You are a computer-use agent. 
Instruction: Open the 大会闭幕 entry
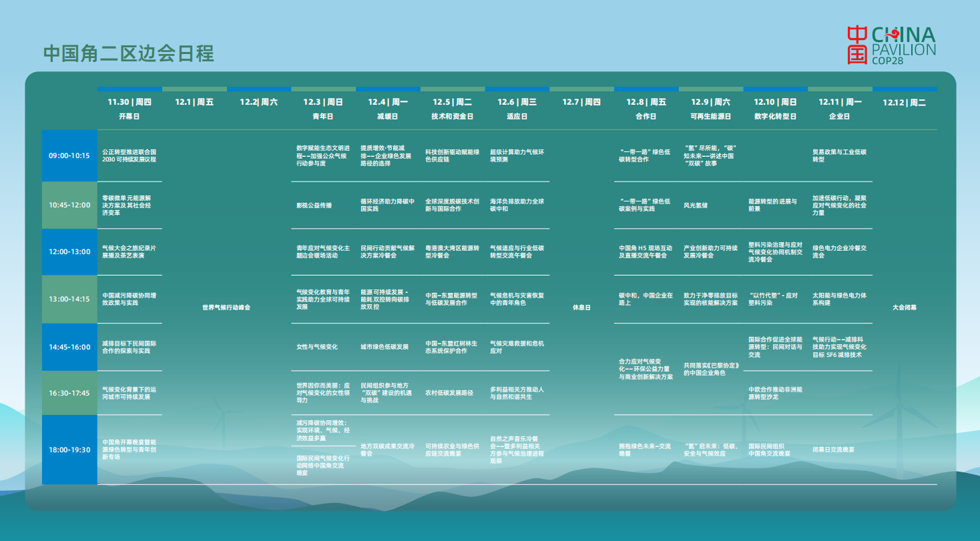(x=904, y=308)
